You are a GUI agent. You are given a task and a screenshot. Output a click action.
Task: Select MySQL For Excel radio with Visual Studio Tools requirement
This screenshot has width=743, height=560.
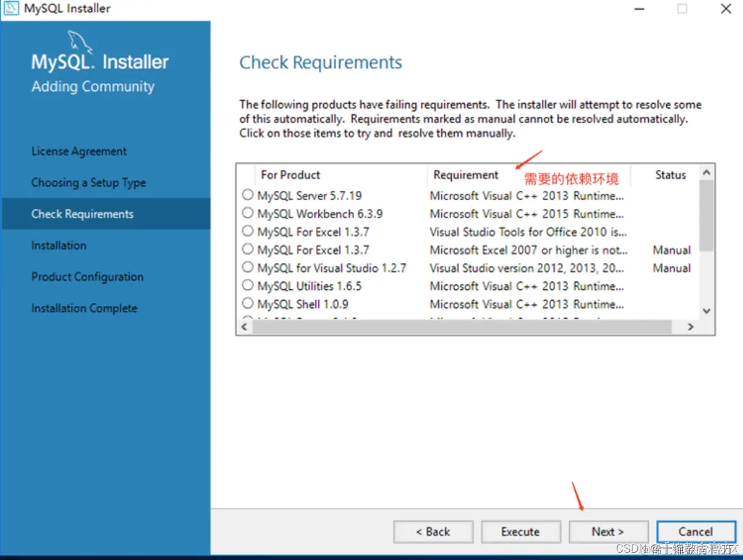tap(247, 231)
